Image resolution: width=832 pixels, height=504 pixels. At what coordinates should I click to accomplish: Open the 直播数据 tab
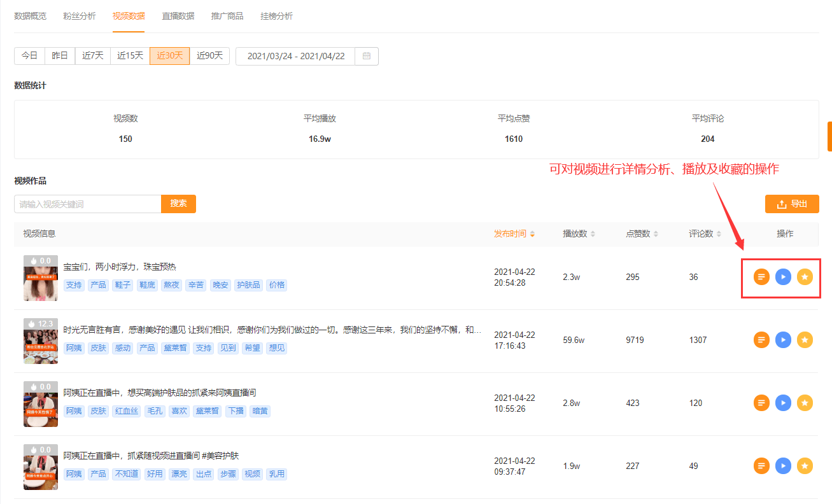178,16
